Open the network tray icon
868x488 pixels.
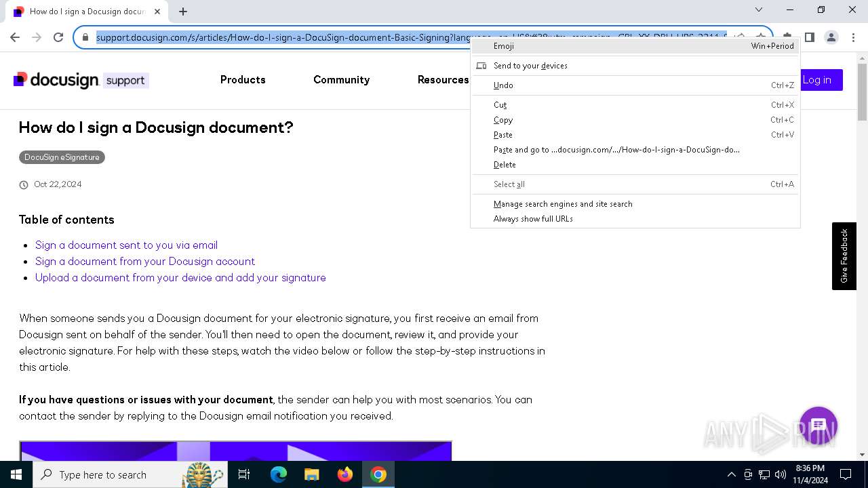coord(764,474)
